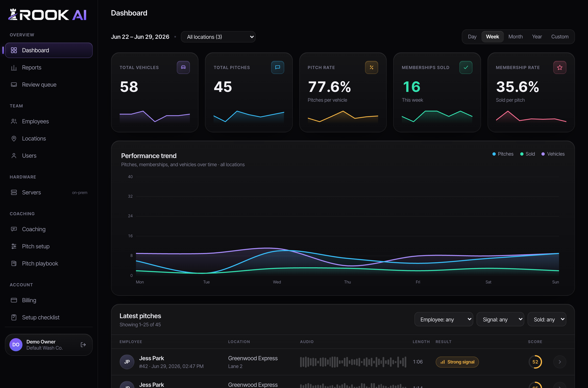Image resolution: width=588 pixels, height=388 pixels.
Task: Click the Score column header
Action: 535,341
